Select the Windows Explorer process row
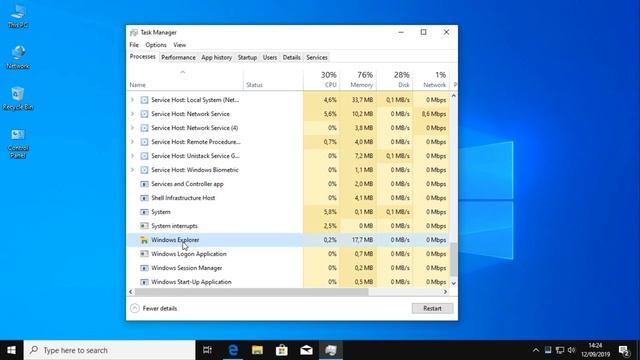This screenshot has width=640, height=360. click(x=289, y=240)
